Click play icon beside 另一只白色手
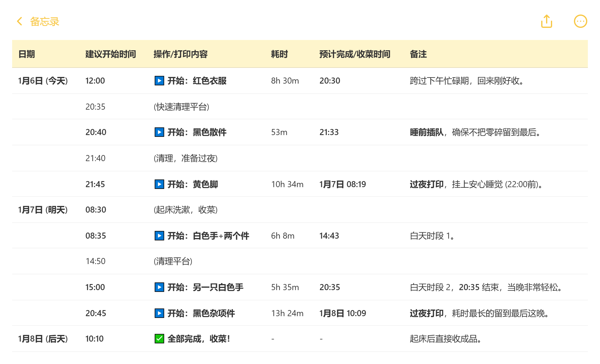This screenshot has width=600, height=364. pyautogui.click(x=159, y=287)
